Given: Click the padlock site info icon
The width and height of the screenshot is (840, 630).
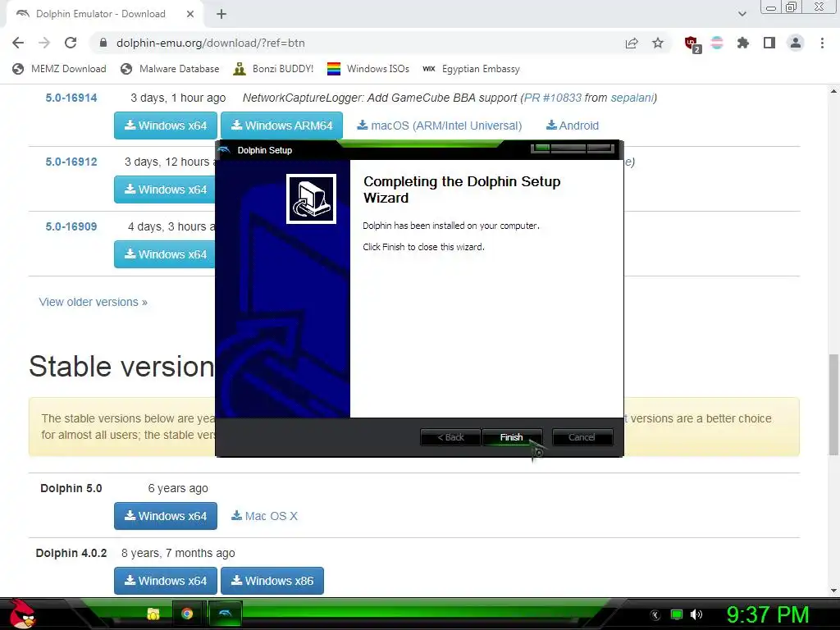Looking at the screenshot, I should click(103, 43).
